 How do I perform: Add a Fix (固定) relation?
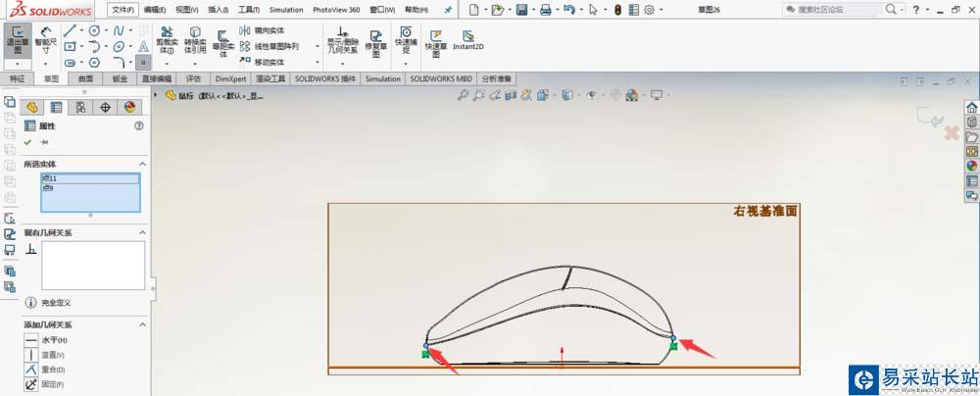pos(45,385)
